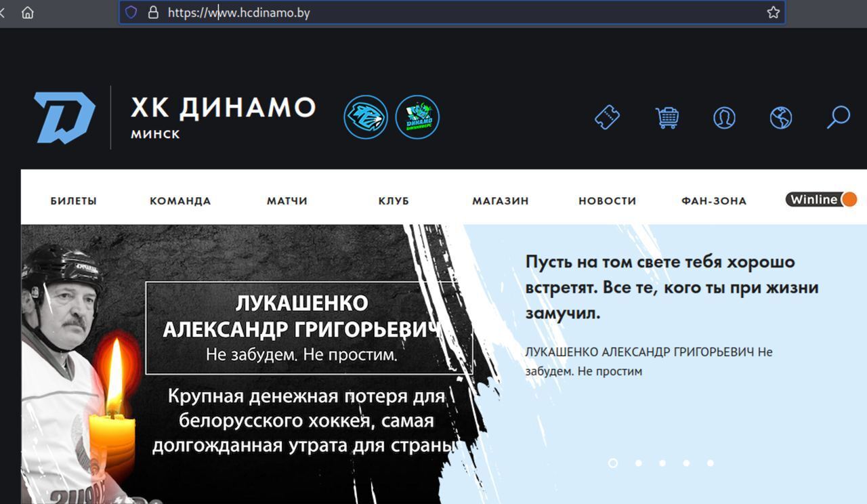This screenshot has height=504, width=867.
Task: Open the БИЛЕТЫ menu item
Action: click(73, 201)
